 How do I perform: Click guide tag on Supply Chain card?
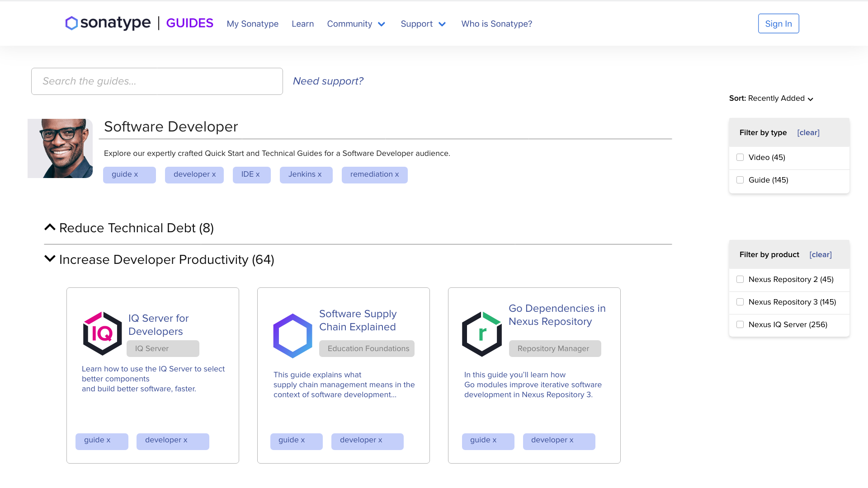(x=297, y=441)
